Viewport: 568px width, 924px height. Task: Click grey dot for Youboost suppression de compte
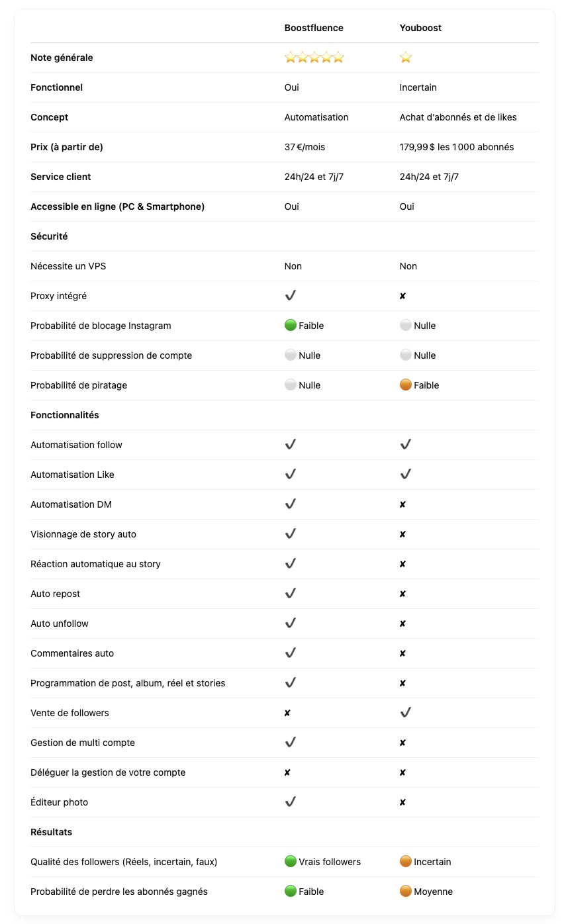point(406,355)
